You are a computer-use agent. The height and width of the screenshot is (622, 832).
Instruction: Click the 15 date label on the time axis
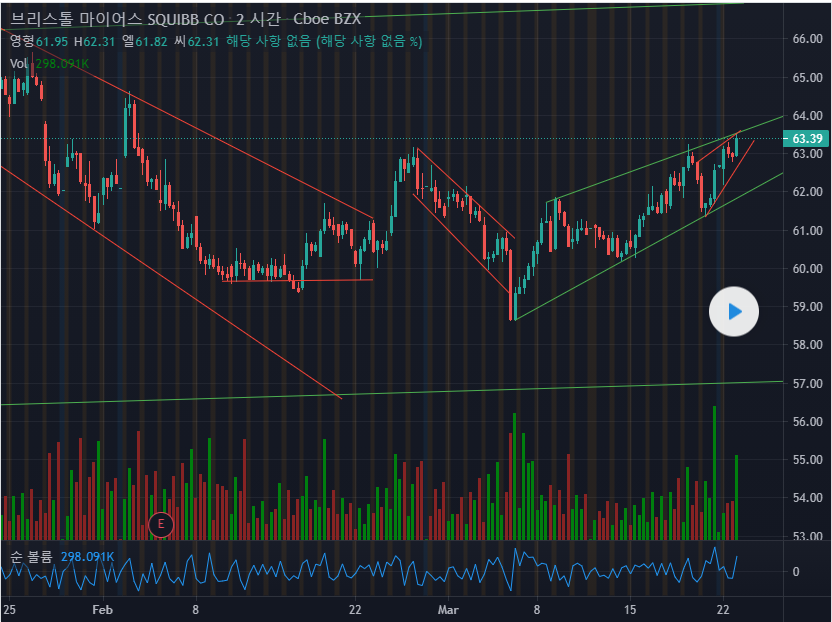[629, 610]
